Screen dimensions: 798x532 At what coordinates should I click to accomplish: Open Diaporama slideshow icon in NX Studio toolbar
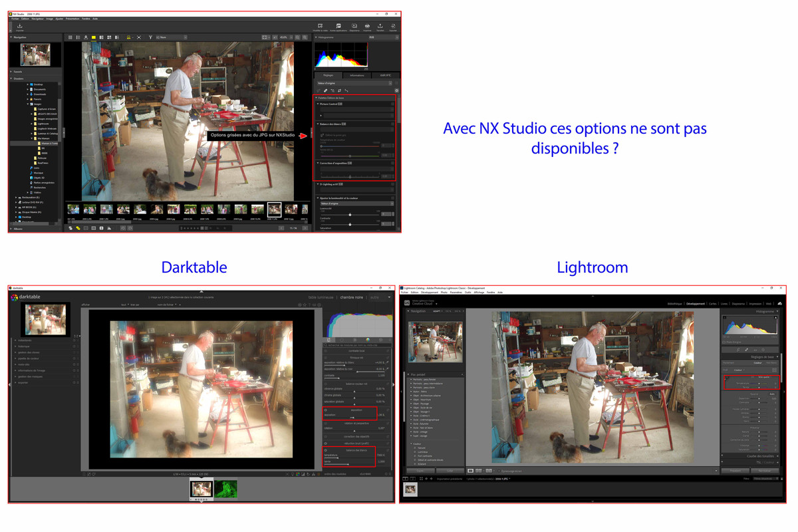coord(354,25)
